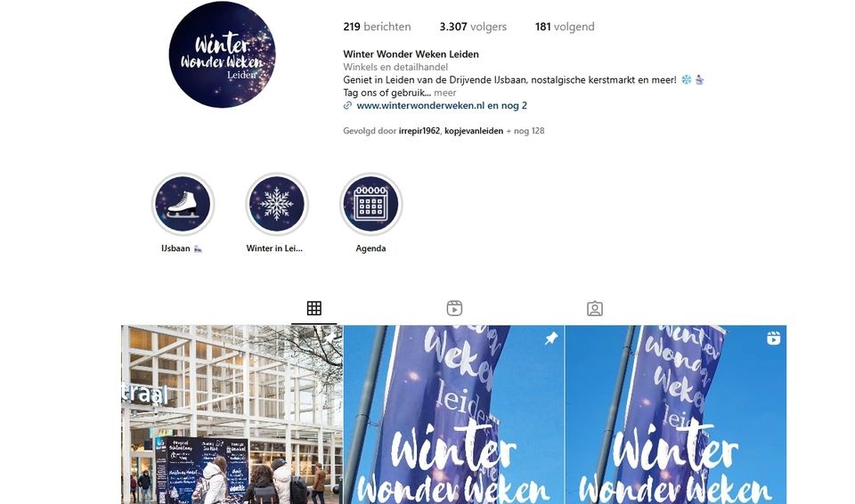Click the 219 berichten count

(377, 27)
